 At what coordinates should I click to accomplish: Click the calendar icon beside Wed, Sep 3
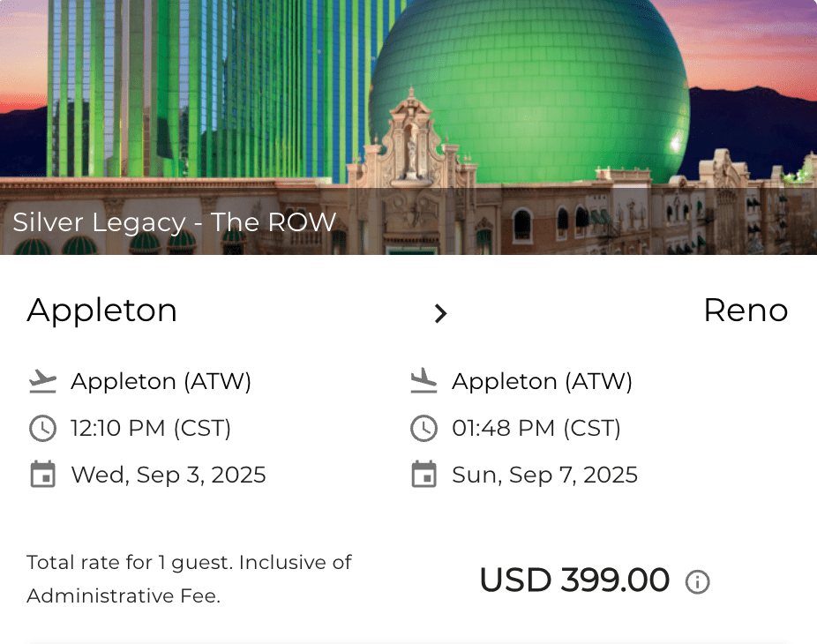point(42,475)
